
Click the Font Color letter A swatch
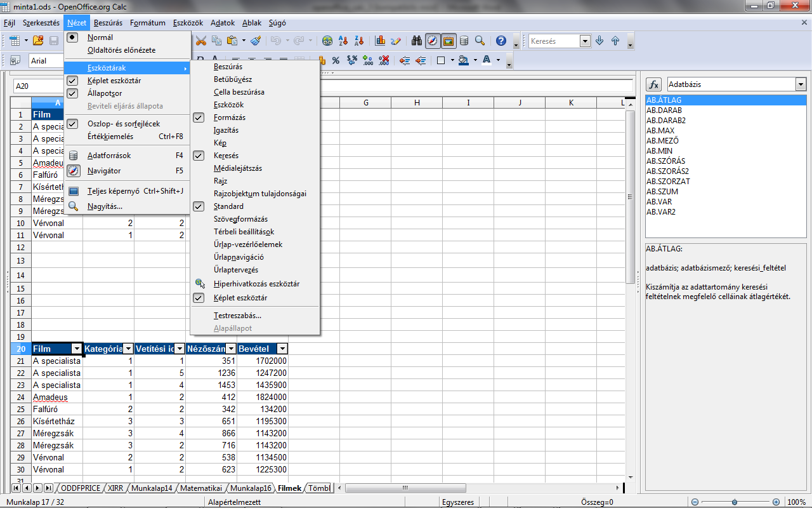(487, 60)
